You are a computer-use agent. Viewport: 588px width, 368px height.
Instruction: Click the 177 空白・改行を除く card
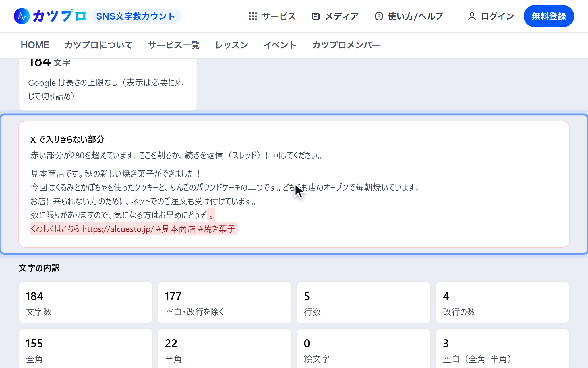225,302
